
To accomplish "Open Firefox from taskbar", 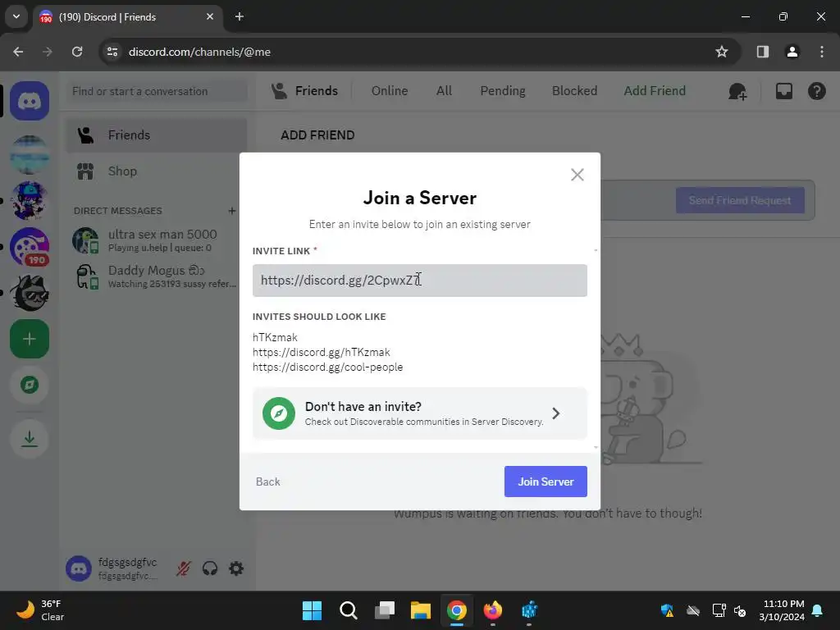I will (493, 610).
